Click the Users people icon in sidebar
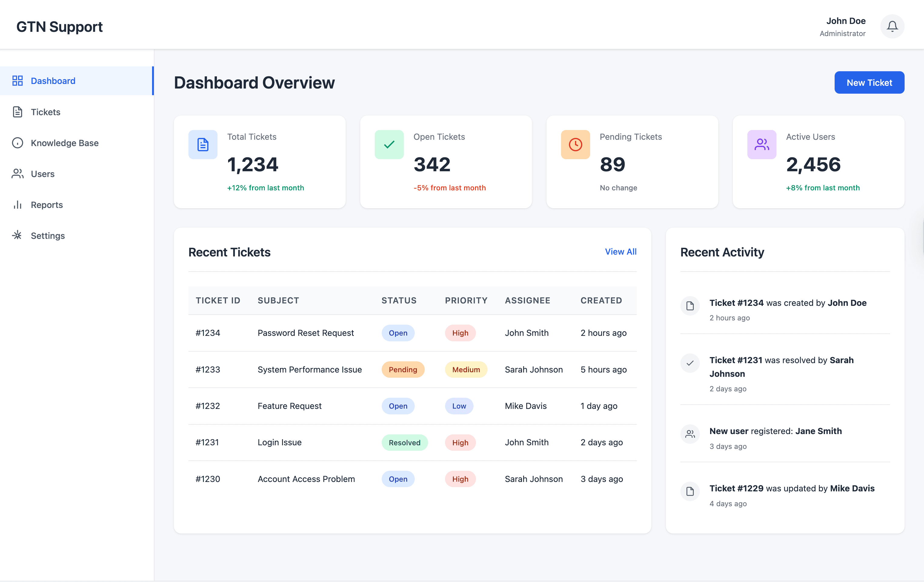 [17, 173]
